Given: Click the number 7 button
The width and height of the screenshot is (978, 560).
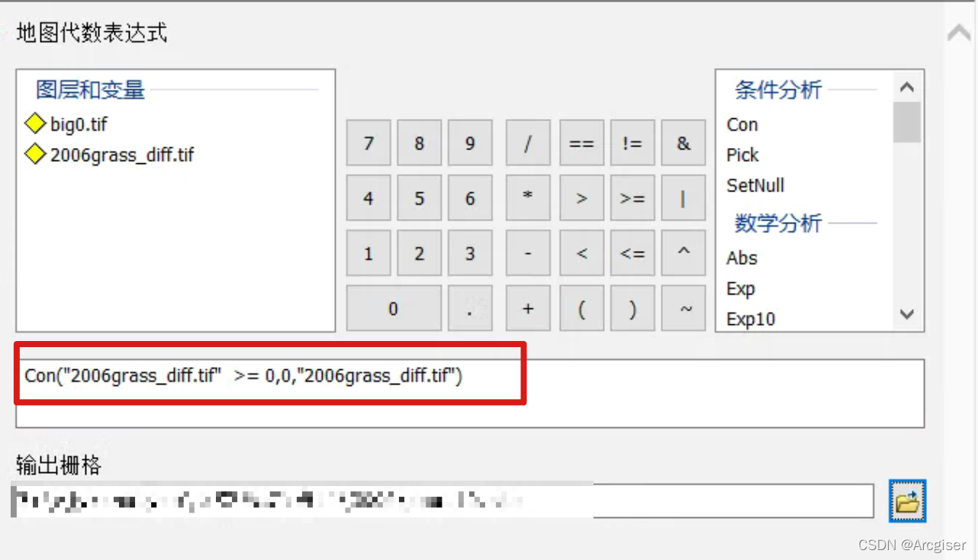Looking at the screenshot, I should [368, 143].
